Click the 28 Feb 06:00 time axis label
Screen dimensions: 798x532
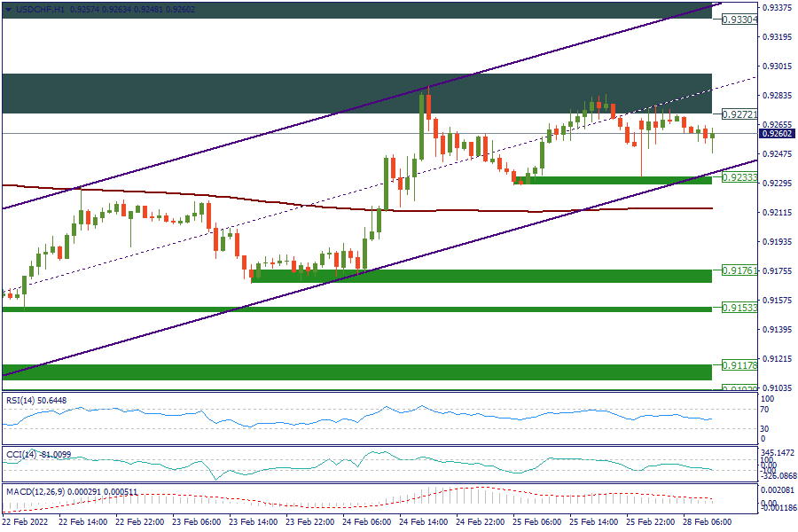(706, 523)
